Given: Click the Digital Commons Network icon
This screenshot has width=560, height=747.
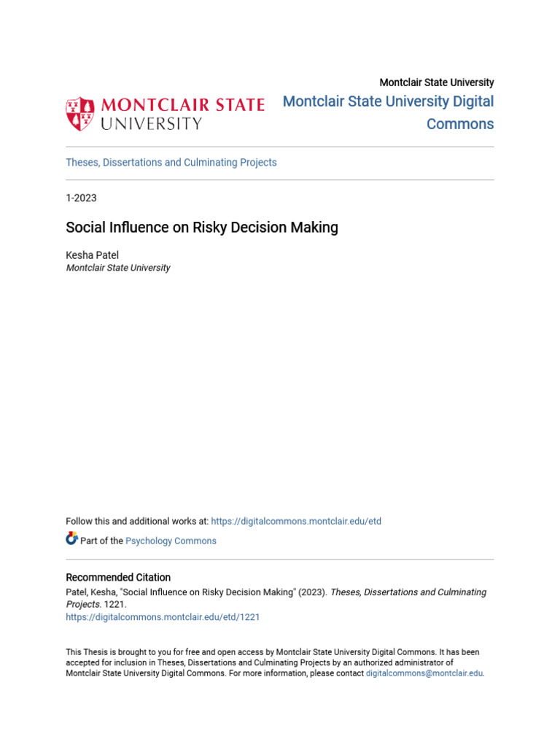Looking at the screenshot, I should pyautogui.click(x=71, y=539).
